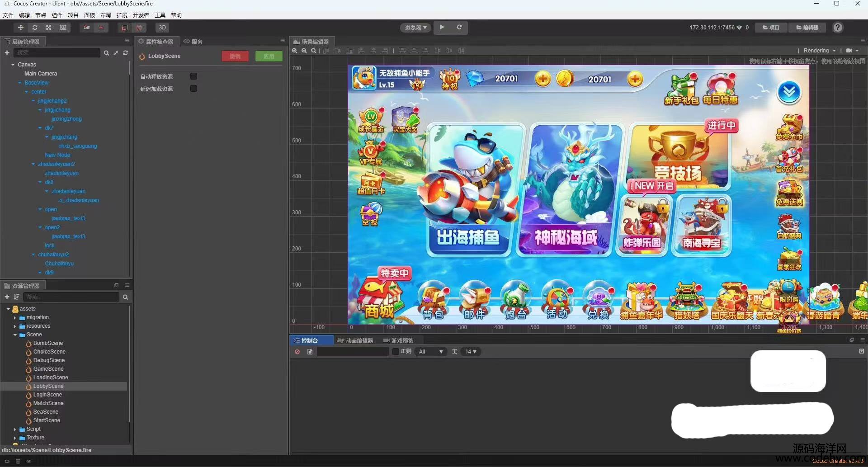Open the console log level dropdown
Screen dimensions: 868x467
click(431, 352)
